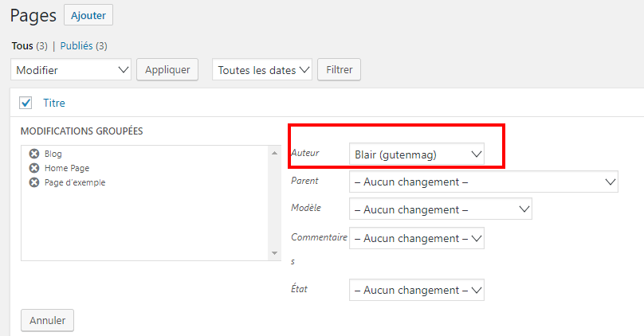Show the Tous pages view
The width and height of the screenshot is (644, 336).
(22, 45)
